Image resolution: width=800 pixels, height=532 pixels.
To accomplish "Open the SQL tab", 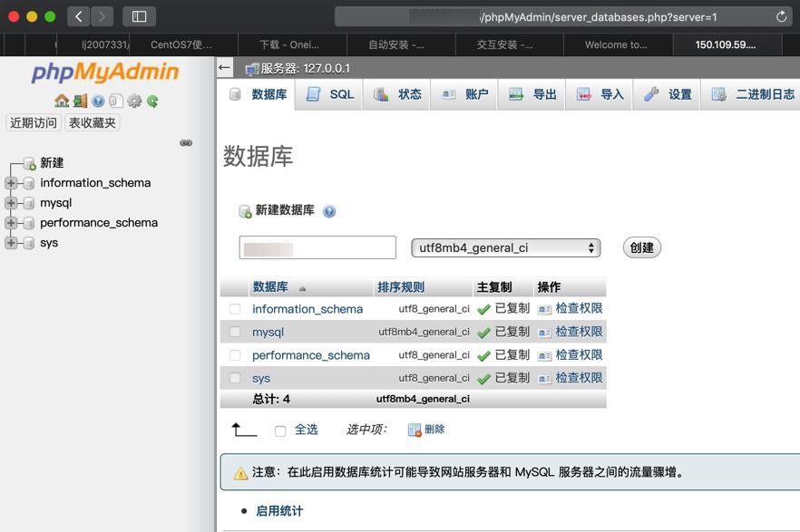I will (x=329, y=94).
